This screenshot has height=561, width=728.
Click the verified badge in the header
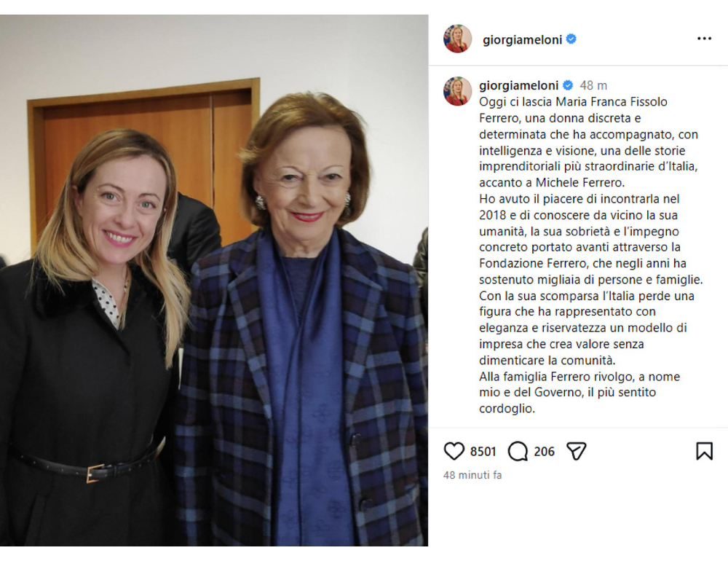point(571,39)
